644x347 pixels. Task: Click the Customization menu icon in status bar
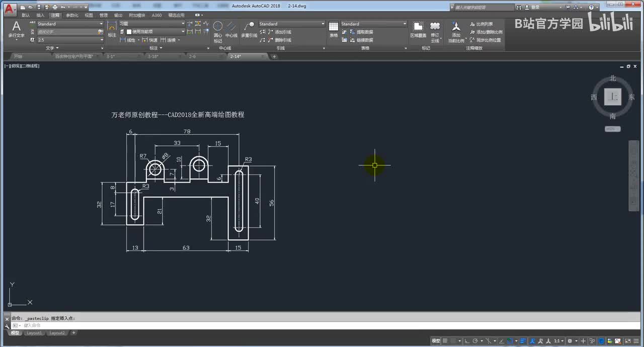636,340
